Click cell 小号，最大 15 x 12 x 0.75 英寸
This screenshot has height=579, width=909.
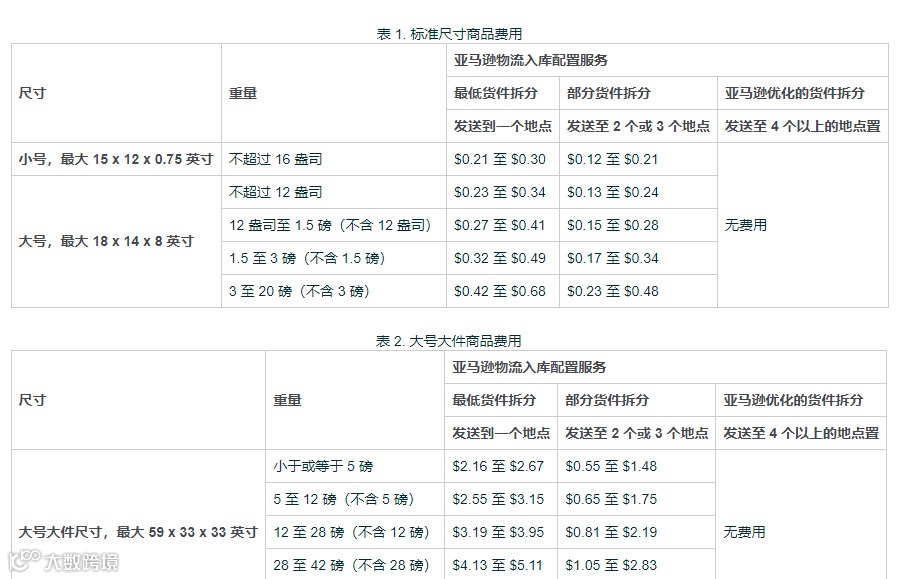pos(116,159)
